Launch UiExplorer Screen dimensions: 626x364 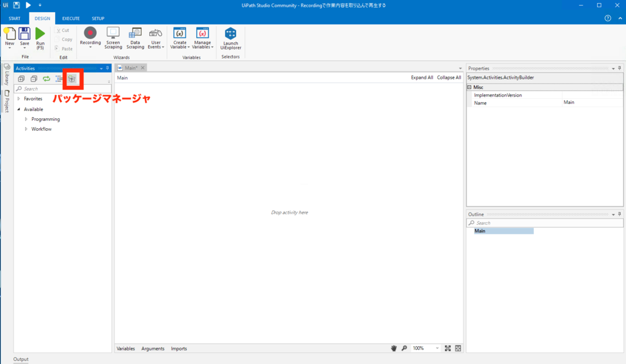[x=230, y=38]
